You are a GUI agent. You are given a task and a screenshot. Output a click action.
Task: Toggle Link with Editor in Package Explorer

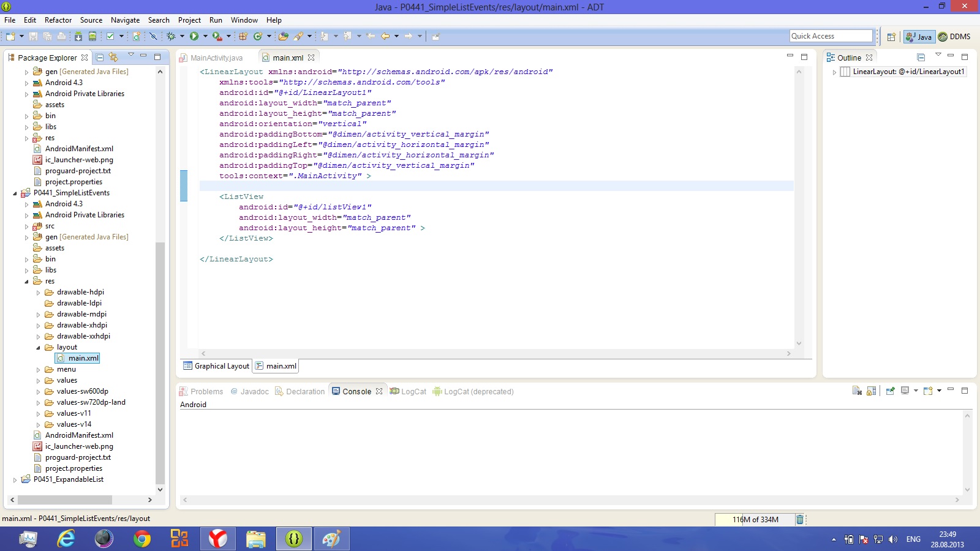(x=113, y=57)
